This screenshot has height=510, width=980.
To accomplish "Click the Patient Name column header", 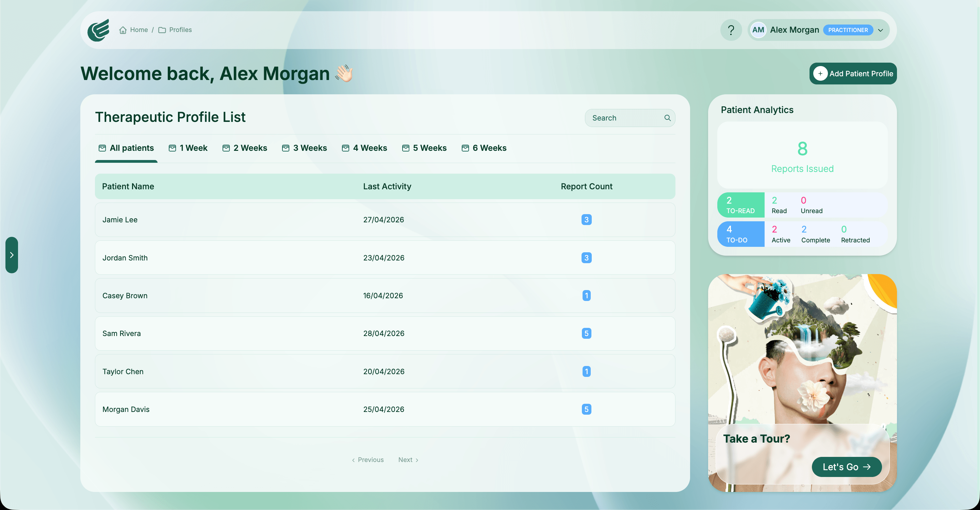I will pos(128,187).
